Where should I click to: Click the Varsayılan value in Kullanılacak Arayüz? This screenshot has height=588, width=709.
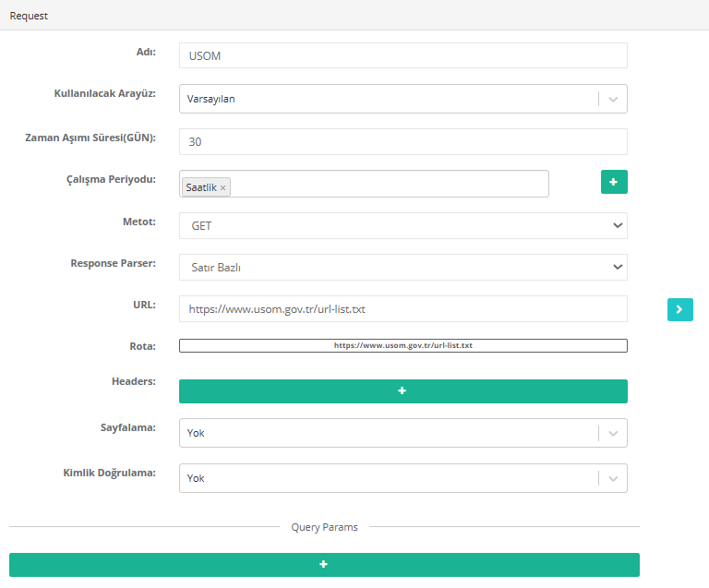[x=210, y=99]
